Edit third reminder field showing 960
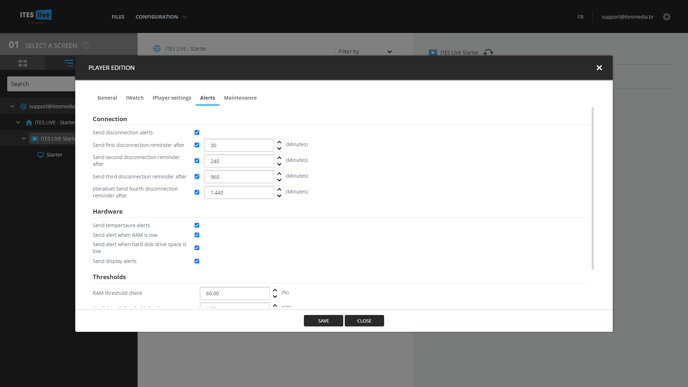Screen dimensions: 688x387 click(x=239, y=177)
